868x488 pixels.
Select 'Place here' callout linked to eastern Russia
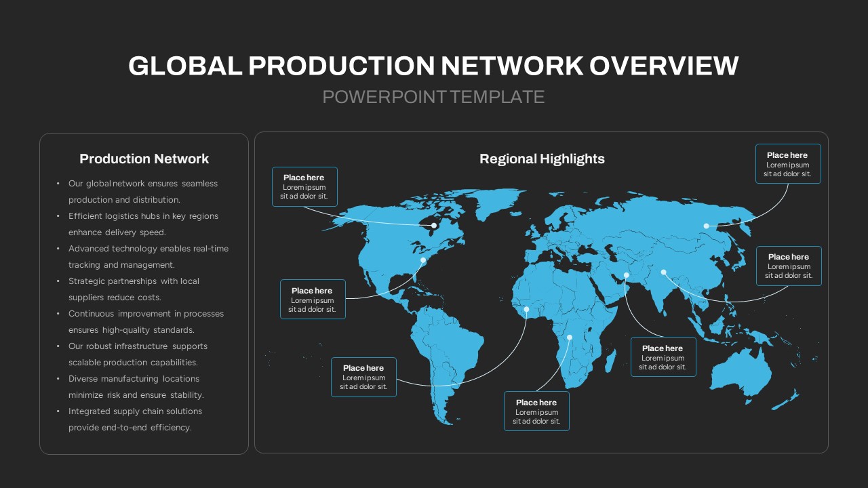[x=788, y=163]
